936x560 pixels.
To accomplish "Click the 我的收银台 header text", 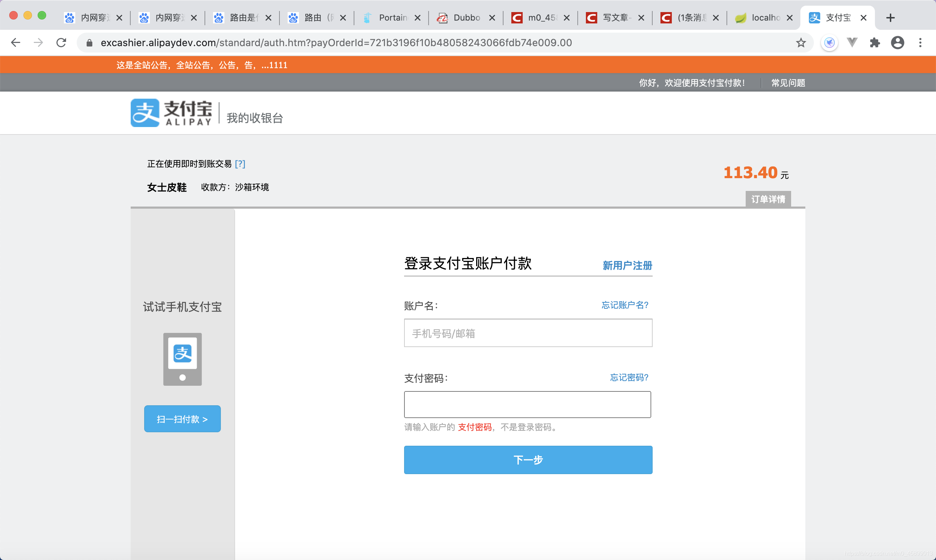I will [255, 118].
